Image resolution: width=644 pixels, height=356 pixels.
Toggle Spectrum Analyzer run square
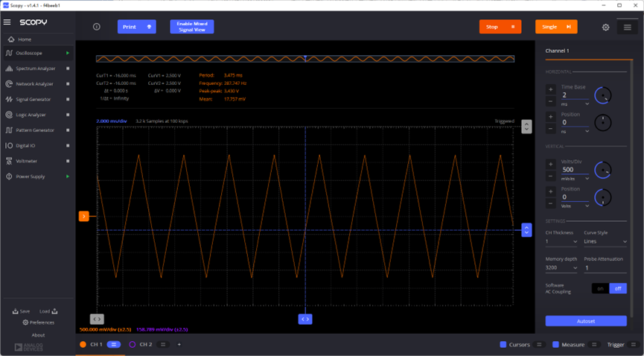coord(68,69)
